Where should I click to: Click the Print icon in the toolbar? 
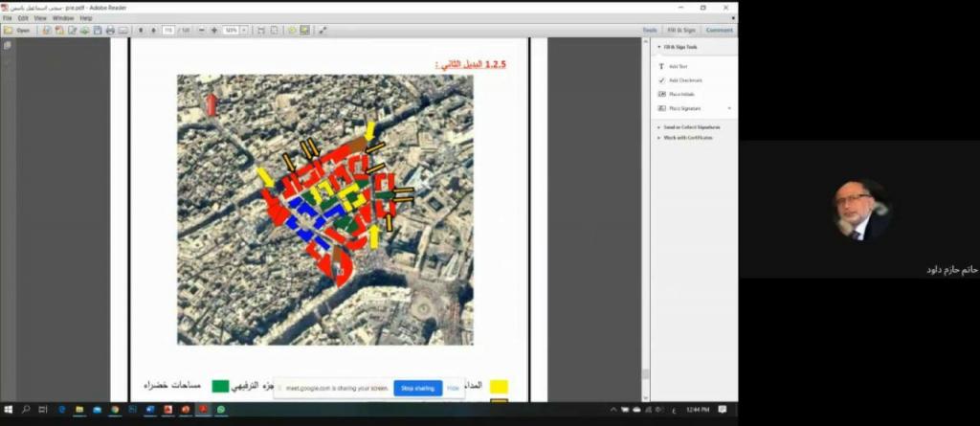(x=110, y=31)
